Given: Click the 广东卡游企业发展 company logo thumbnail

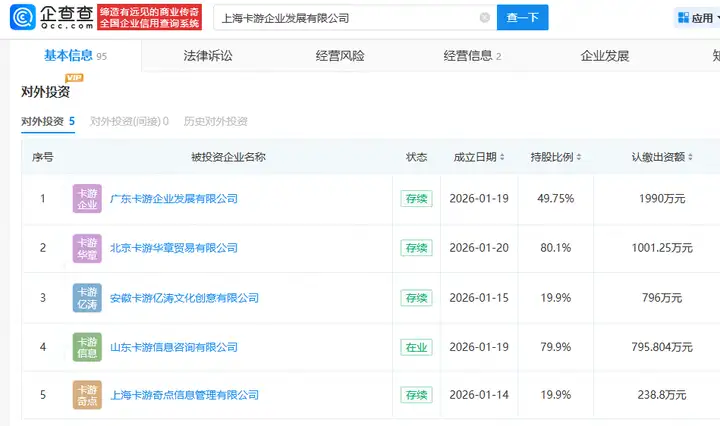Looking at the screenshot, I should coord(87,198).
